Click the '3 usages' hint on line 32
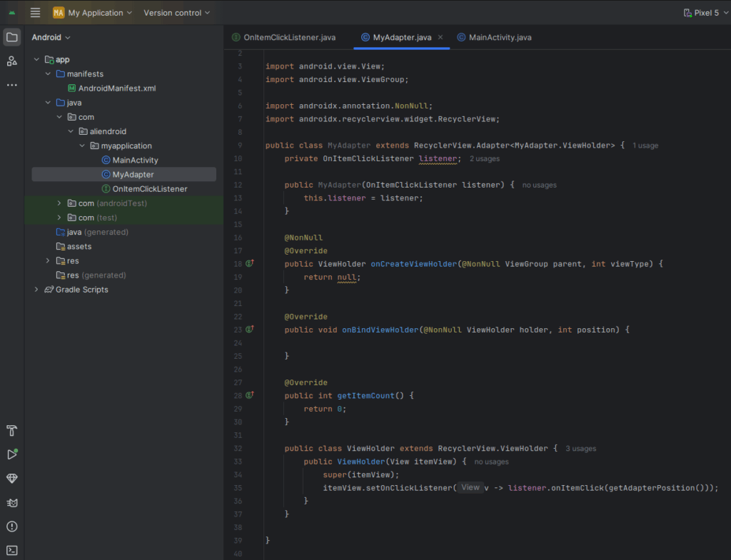Viewport: 731px width, 560px height. [581, 449]
